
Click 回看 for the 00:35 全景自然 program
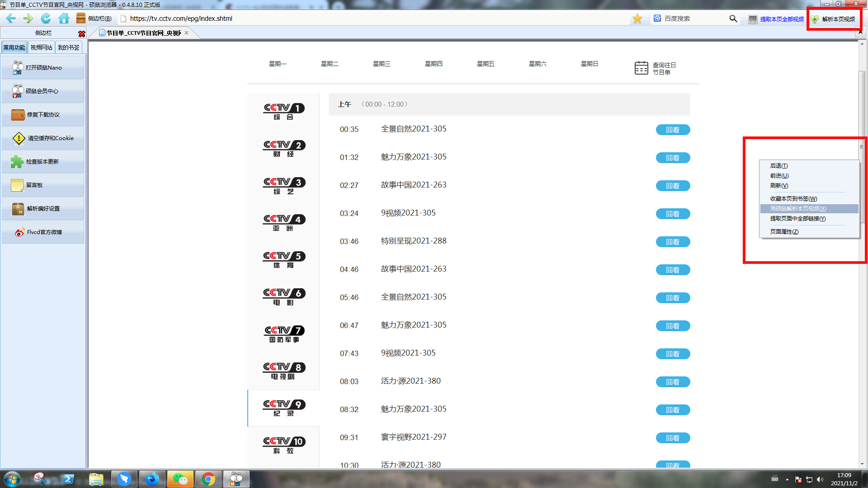click(673, 130)
